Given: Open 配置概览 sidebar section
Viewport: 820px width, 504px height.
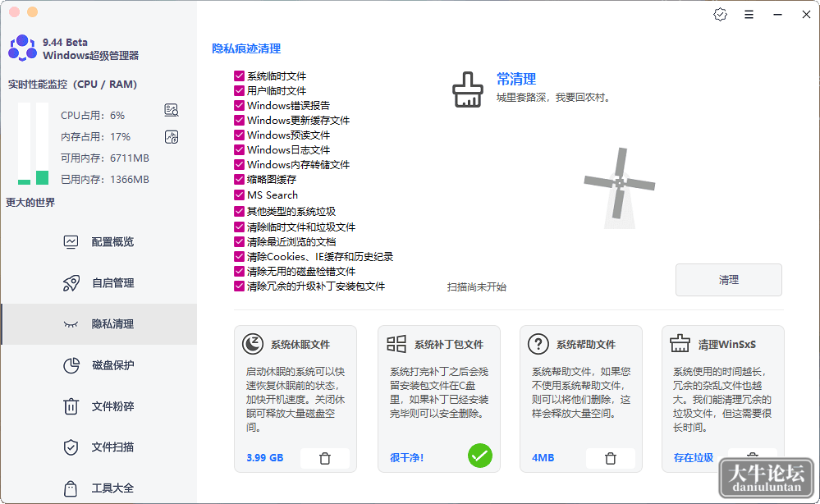Looking at the screenshot, I should 99,242.
